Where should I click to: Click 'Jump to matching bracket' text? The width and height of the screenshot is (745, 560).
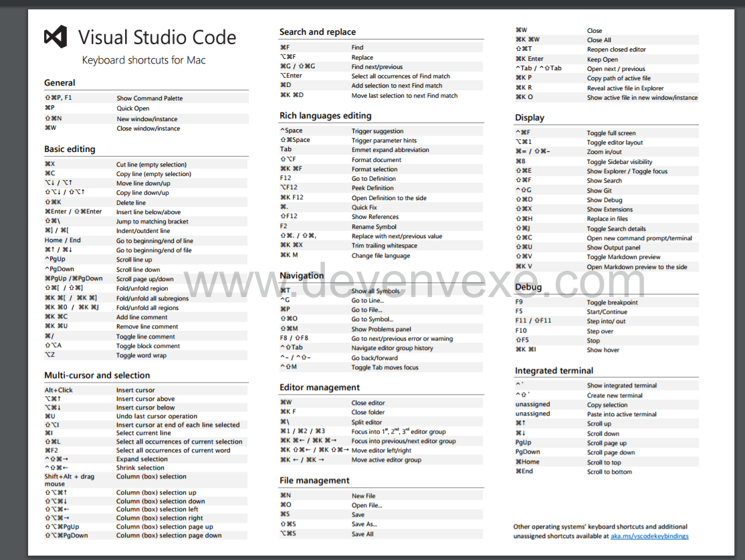point(152,221)
